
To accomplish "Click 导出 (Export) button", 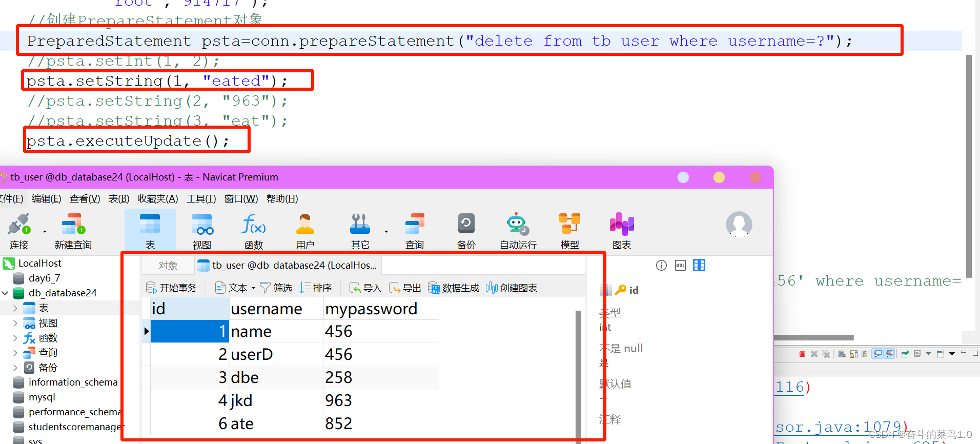I will click(405, 288).
